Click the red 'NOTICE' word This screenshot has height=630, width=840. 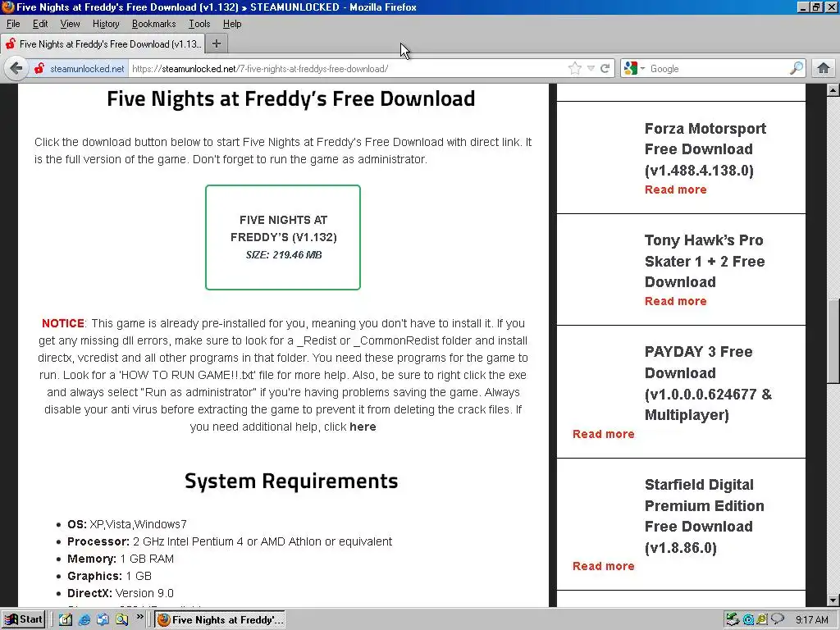62,323
